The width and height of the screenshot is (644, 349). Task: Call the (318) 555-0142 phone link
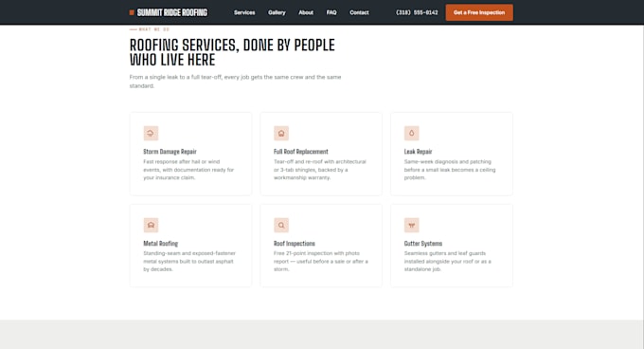(417, 12)
